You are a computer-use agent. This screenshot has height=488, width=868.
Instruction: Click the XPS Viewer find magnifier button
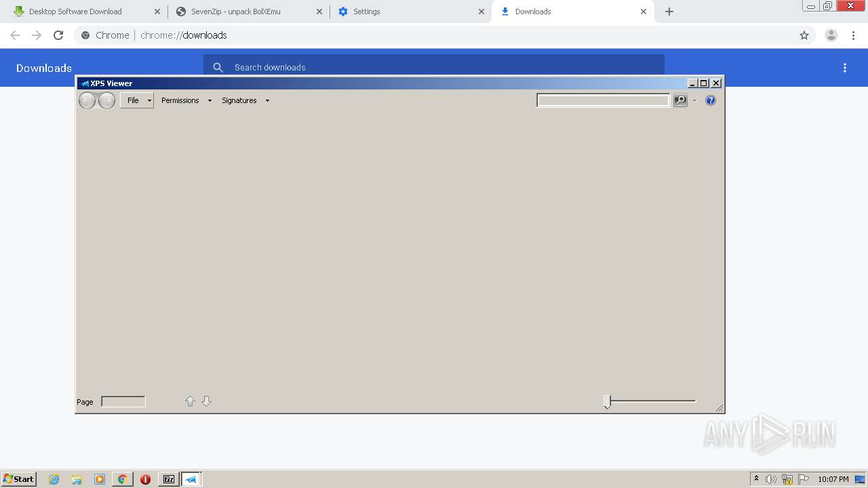tap(680, 100)
